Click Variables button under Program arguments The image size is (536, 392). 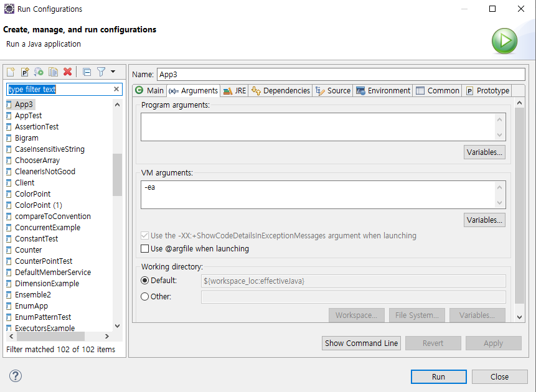[484, 152]
